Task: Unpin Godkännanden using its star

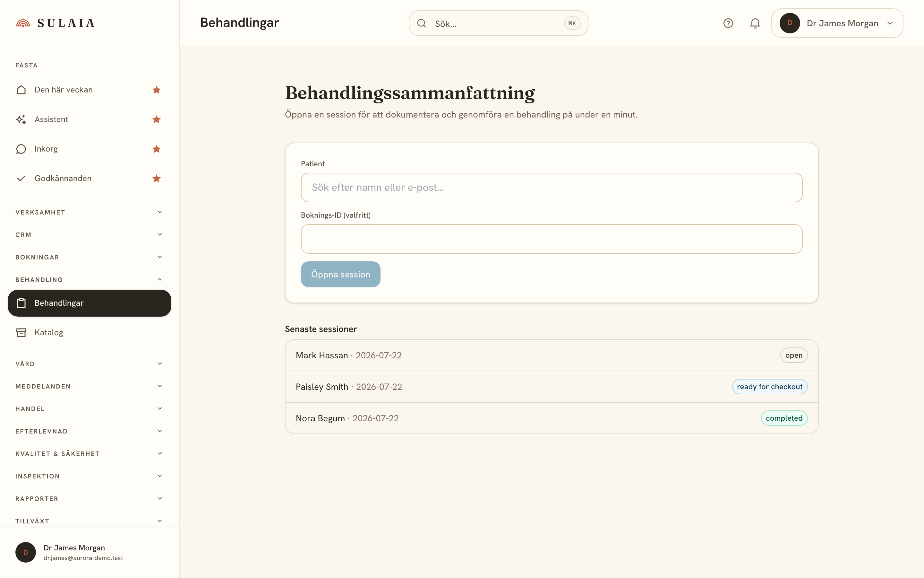Action: pos(157,179)
